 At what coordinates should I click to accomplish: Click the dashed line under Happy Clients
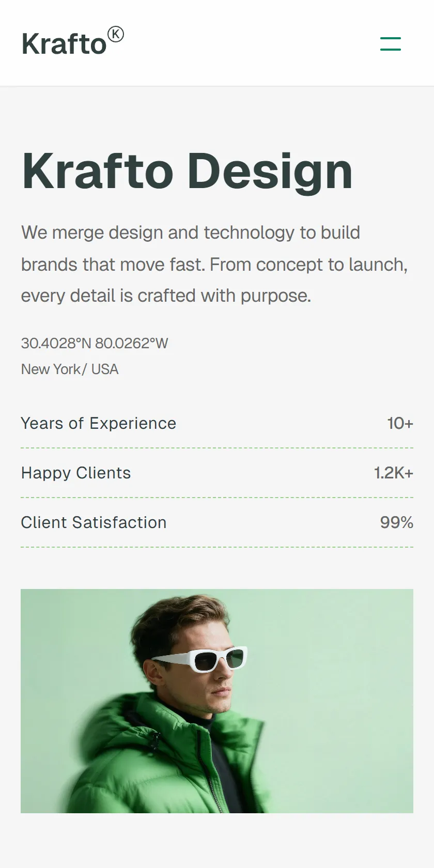pos(217,498)
